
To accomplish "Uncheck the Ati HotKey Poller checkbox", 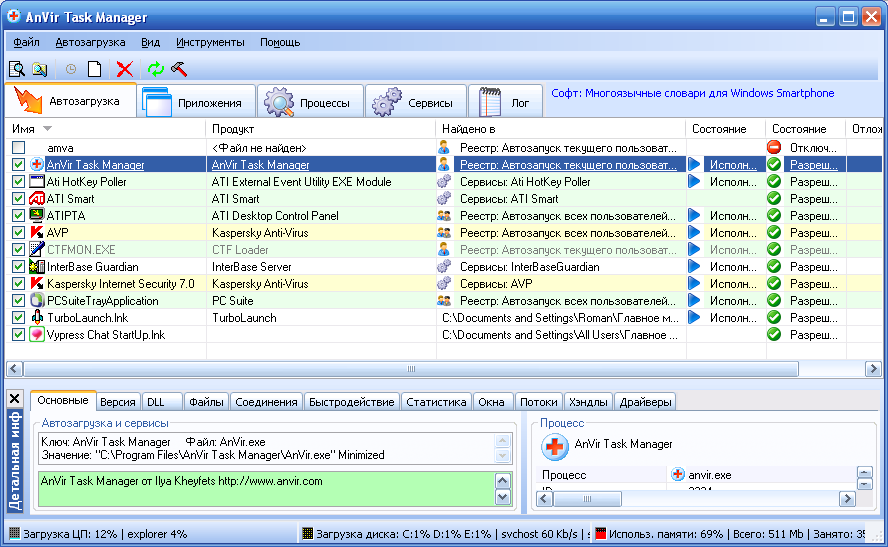I will point(18,181).
